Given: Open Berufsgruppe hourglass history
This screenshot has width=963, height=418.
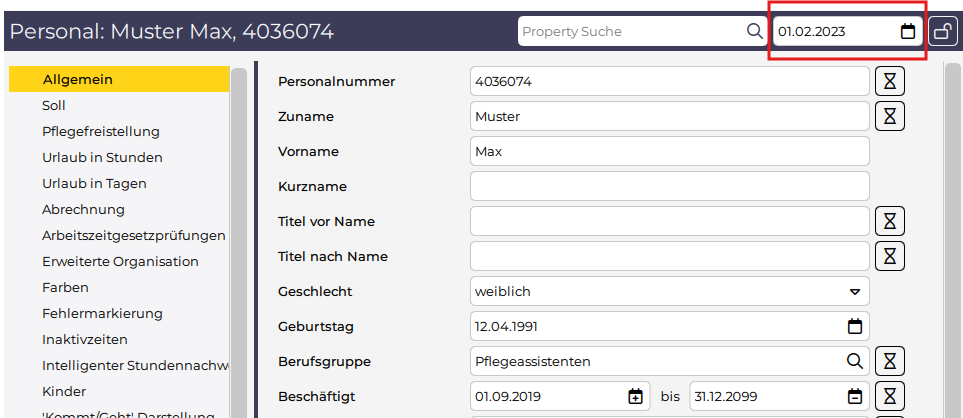Looking at the screenshot, I should click(x=890, y=361).
